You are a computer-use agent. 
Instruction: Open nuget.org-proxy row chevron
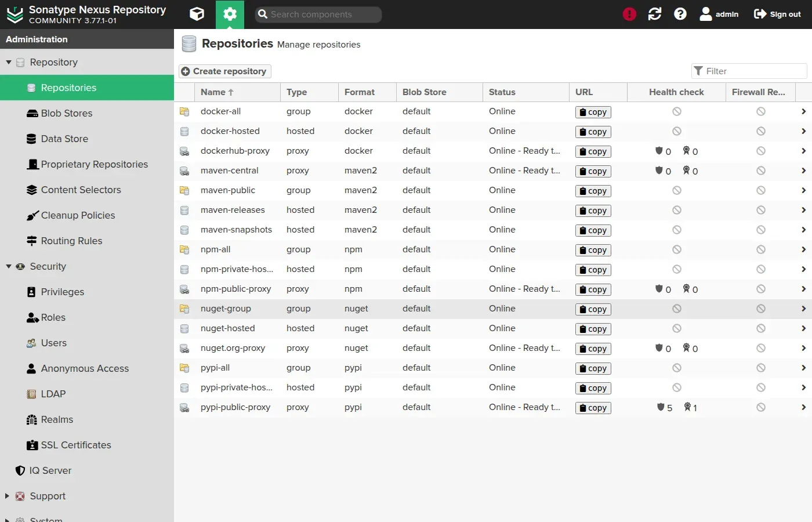coord(803,348)
